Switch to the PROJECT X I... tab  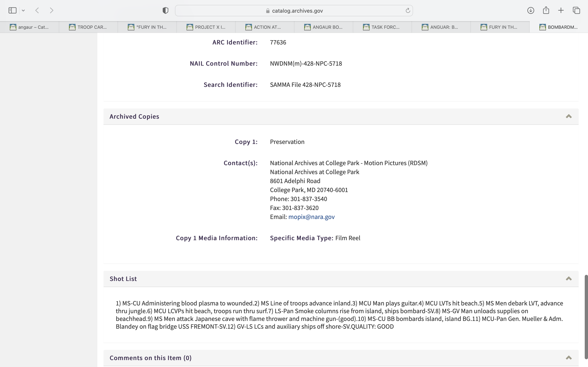[206, 27]
